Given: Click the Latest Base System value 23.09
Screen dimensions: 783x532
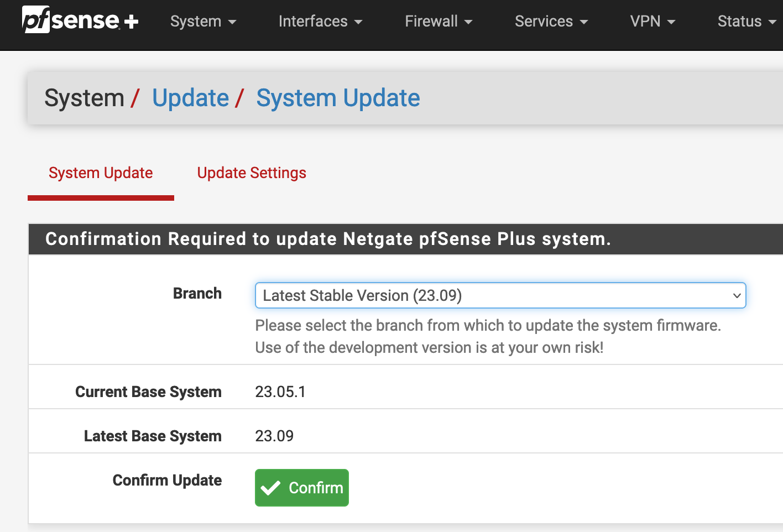Looking at the screenshot, I should (274, 436).
